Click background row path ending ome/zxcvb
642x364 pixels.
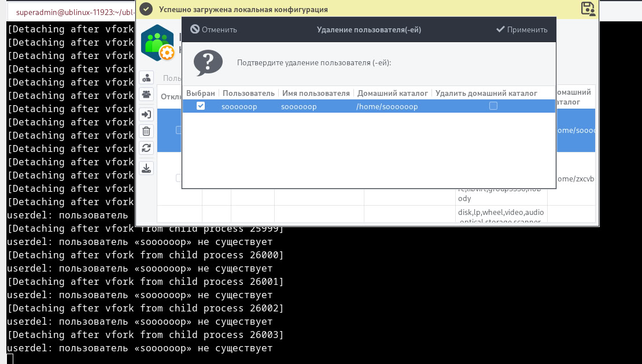575,179
